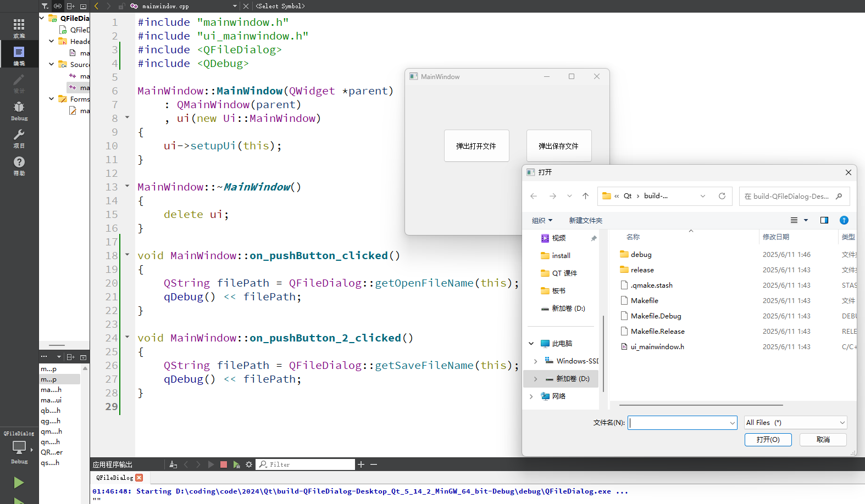
Task: Stop the running program red square
Action: pos(224,464)
